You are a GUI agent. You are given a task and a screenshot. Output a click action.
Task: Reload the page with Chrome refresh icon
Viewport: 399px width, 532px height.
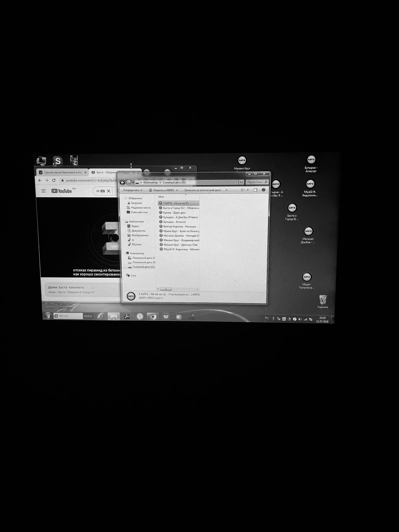(x=54, y=180)
